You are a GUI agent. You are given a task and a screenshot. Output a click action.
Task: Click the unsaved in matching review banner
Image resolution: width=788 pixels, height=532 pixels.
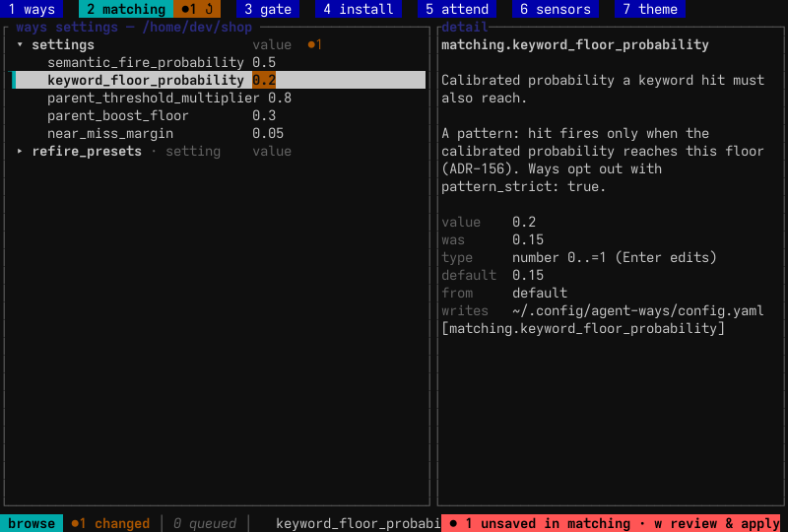(x=611, y=523)
